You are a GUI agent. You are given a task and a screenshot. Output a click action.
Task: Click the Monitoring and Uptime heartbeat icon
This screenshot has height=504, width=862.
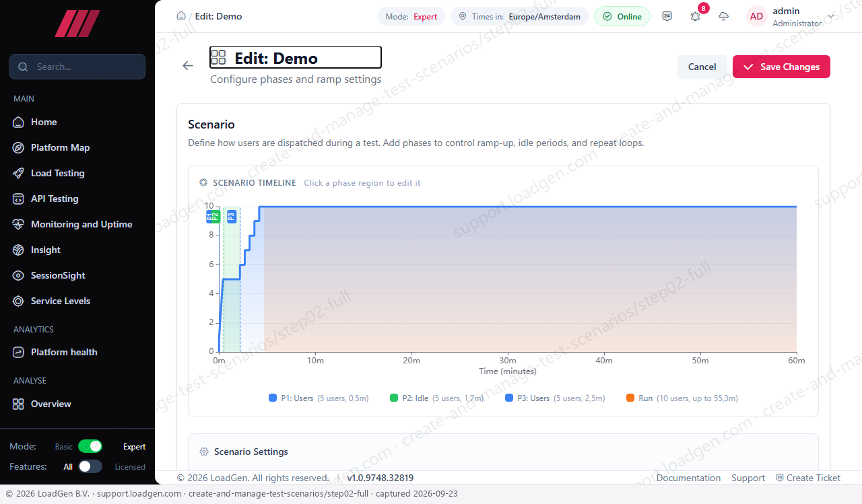[x=19, y=224]
